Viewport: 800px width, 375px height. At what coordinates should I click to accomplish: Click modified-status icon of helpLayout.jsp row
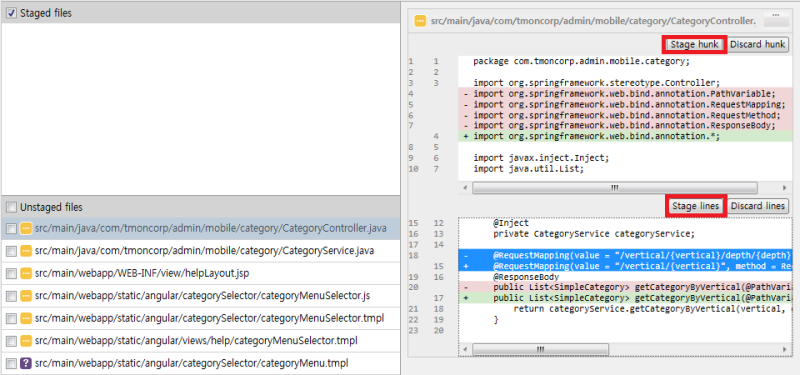pyautogui.click(x=26, y=273)
